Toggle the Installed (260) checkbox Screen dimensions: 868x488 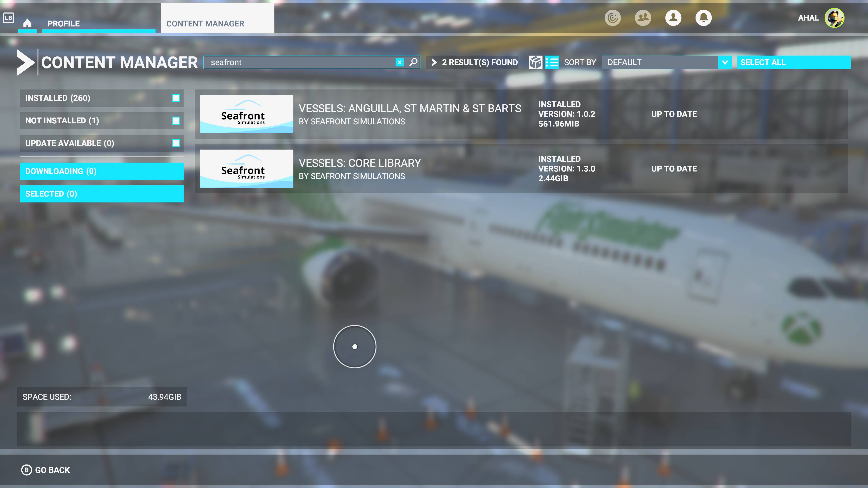[x=176, y=98]
